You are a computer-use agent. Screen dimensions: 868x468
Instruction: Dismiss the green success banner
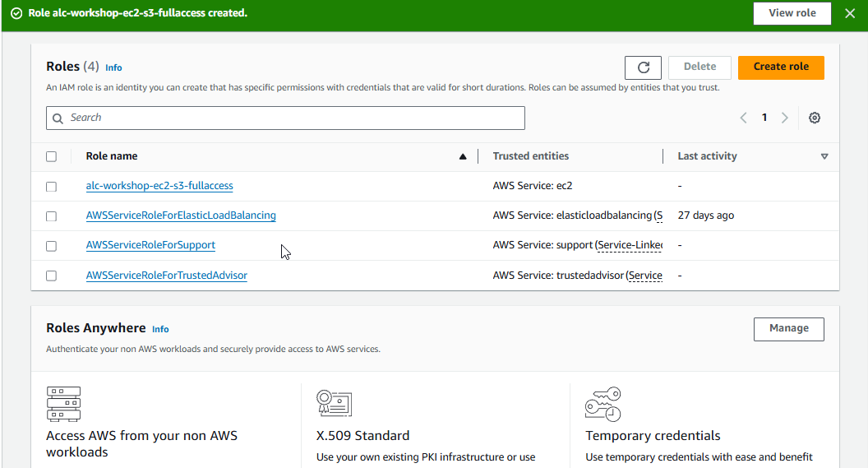pos(849,13)
